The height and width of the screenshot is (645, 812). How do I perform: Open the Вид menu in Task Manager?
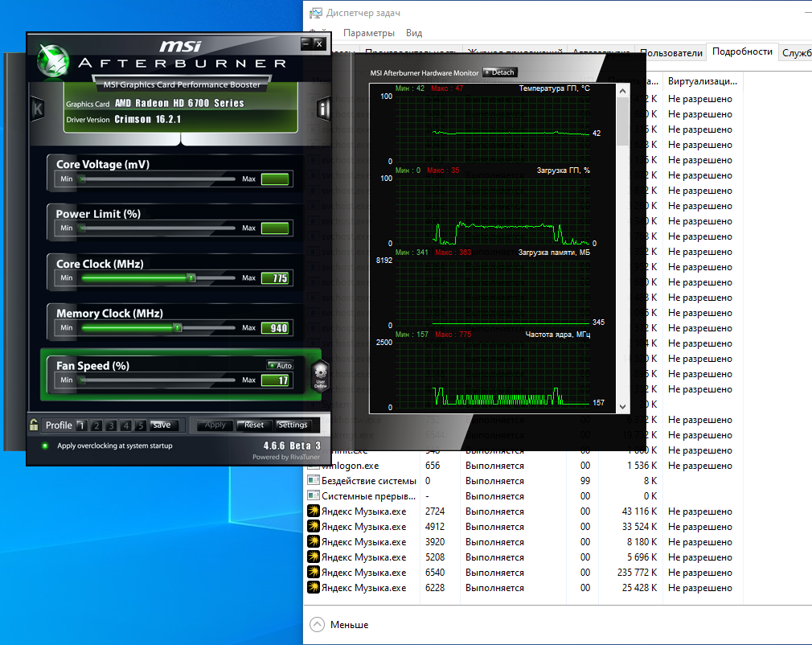(414, 33)
